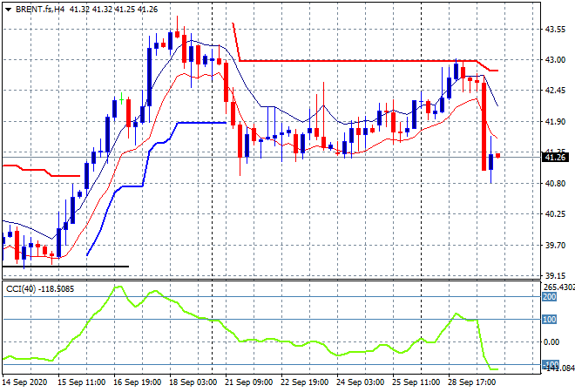Click the 265.4302 CCI scale maximum
This screenshot has width=575, height=392.
point(558,287)
